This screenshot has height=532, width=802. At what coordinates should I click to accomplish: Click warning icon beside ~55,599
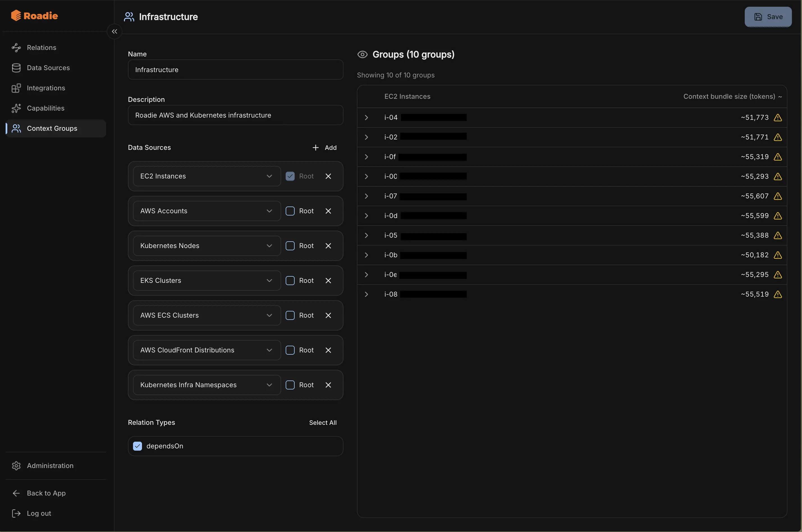[778, 216]
